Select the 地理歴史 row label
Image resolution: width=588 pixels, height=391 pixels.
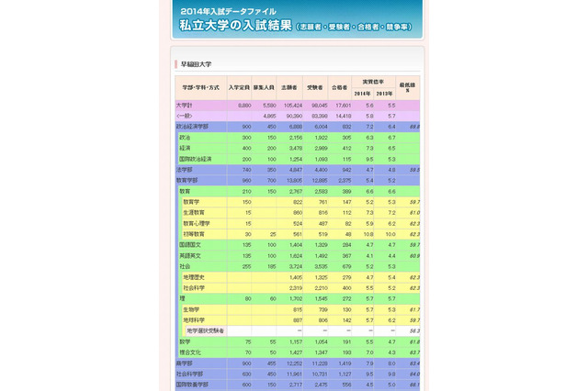click(x=194, y=277)
